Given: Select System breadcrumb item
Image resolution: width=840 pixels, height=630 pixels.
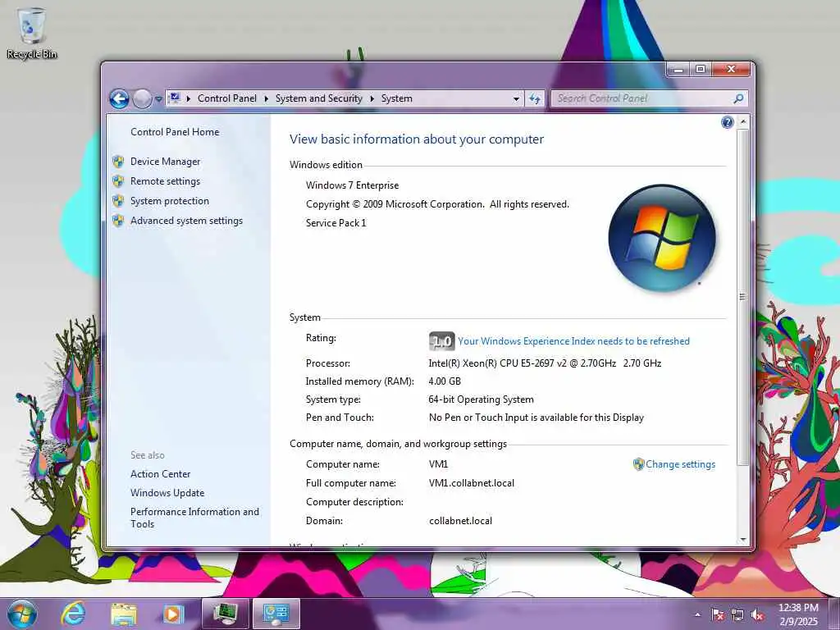Looking at the screenshot, I should coord(396,98).
